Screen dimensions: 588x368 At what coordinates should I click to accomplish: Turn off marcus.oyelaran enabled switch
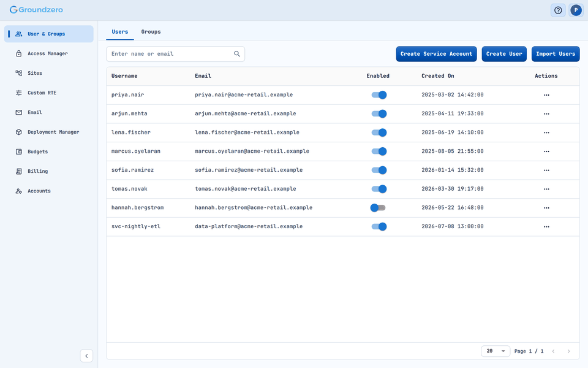(379, 151)
